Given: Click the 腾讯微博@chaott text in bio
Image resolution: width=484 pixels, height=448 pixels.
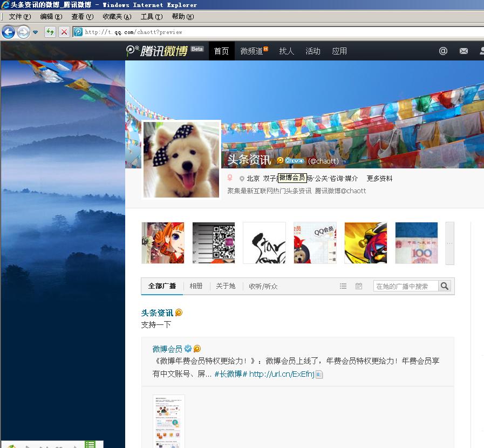Looking at the screenshot, I should [x=340, y=191].
